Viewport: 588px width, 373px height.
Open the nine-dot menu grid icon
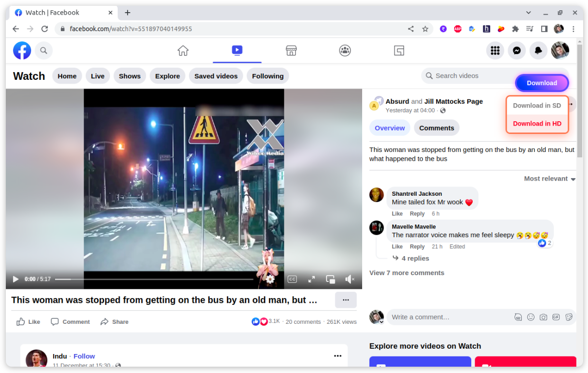(495, 50)
